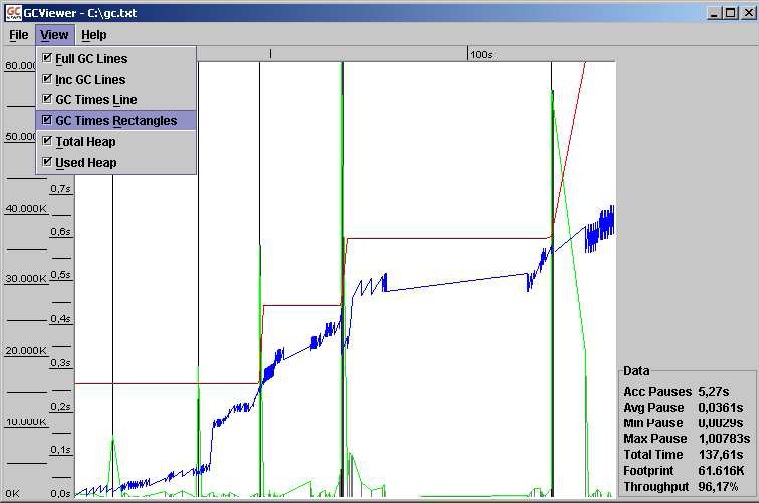Screen dimensions: 759x503
Task: Click the Data panel heading
Action: (636, 371)
